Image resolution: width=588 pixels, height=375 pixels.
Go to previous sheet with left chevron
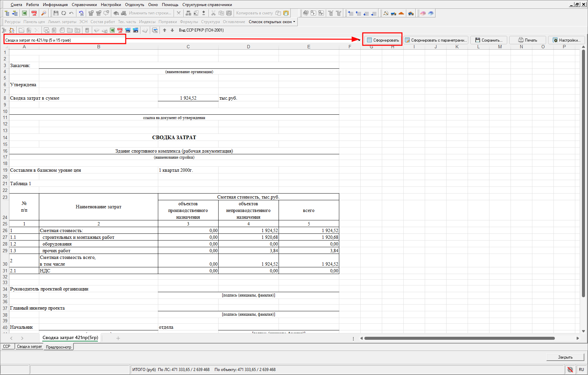(11, 338)
